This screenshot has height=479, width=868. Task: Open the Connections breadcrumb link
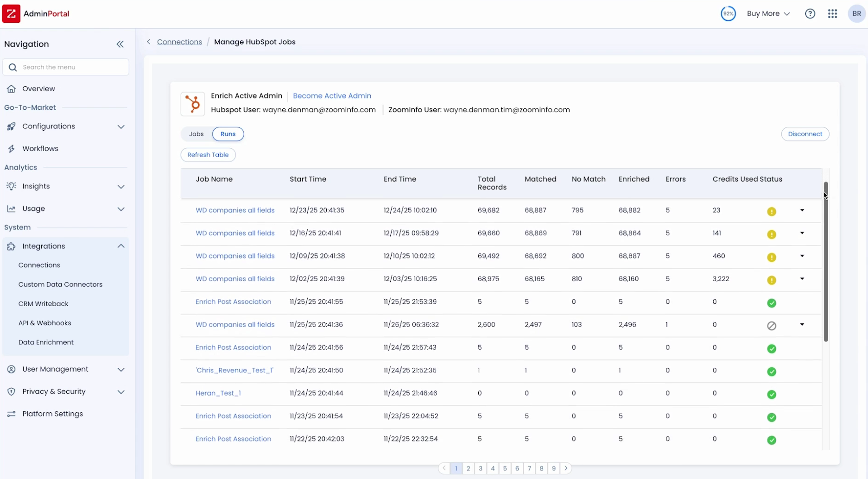point(179,42)
